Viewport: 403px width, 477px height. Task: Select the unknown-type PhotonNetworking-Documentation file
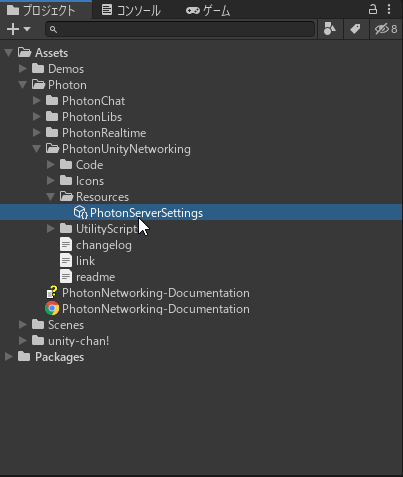click(x=147, y=293)
